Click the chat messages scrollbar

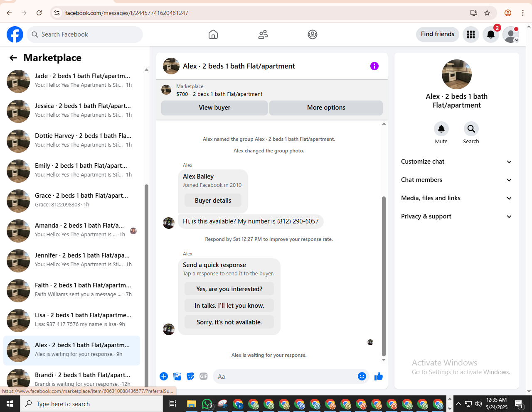[384, 276]
